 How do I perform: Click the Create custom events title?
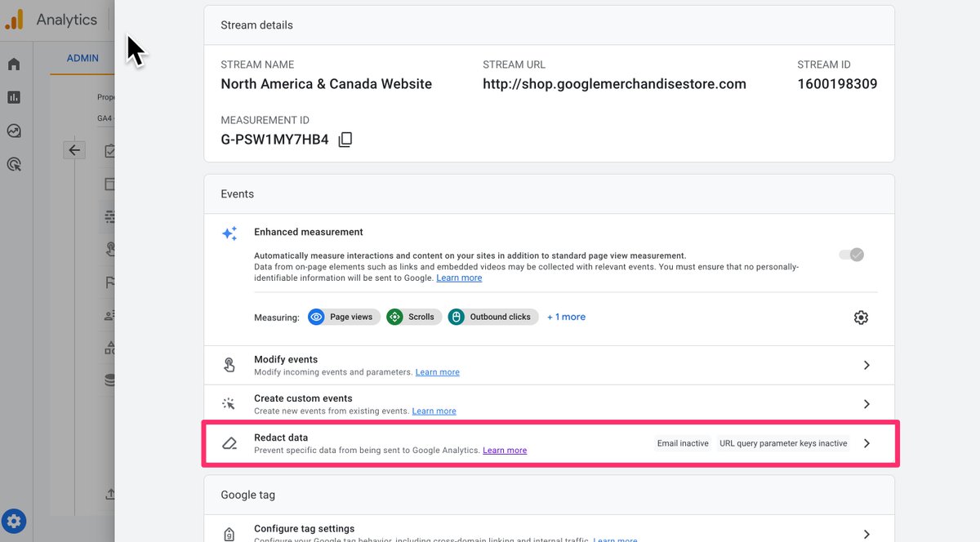303,398
